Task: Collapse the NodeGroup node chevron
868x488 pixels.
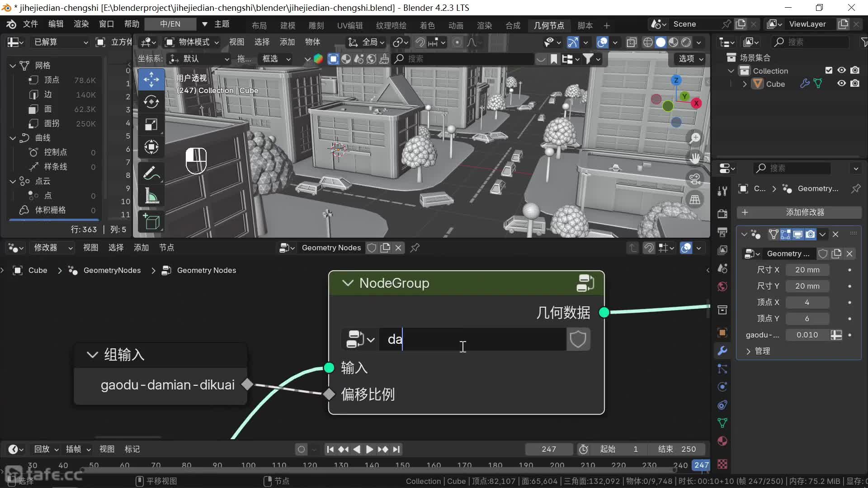Action: (x=348, y=283)
